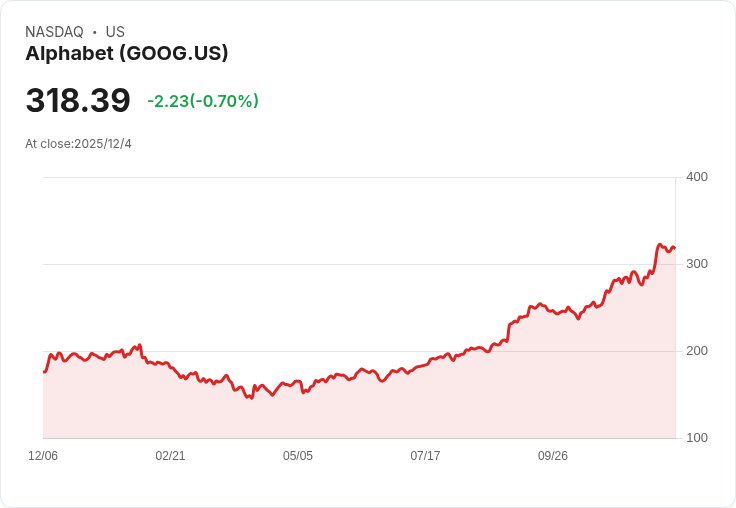The image size is (736, 508).
Task: Click the 400 y-axis price label
Action: (697, 177)
